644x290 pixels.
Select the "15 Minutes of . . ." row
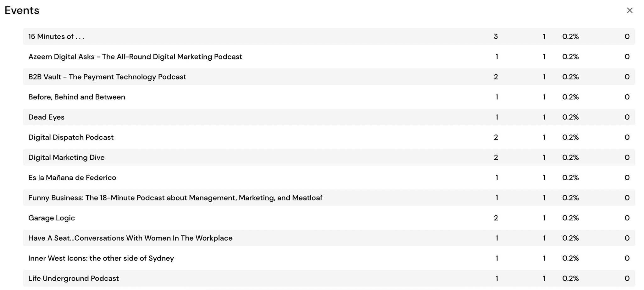coord(329,36)
